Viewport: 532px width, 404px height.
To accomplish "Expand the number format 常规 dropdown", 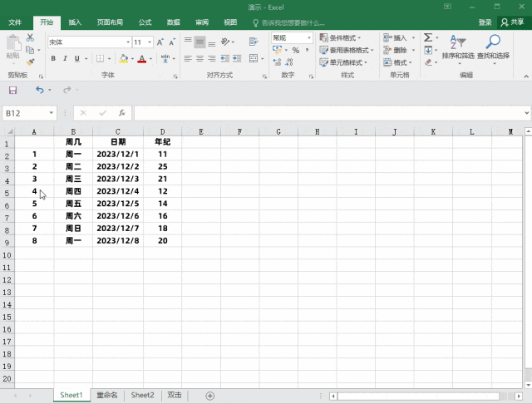I will 309,38.
